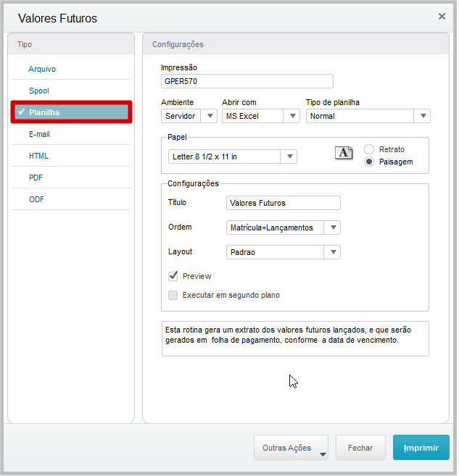Click the routine description text box
This screenshot has height=476, width=459.
pyautogui.click(x=295, y=338)
